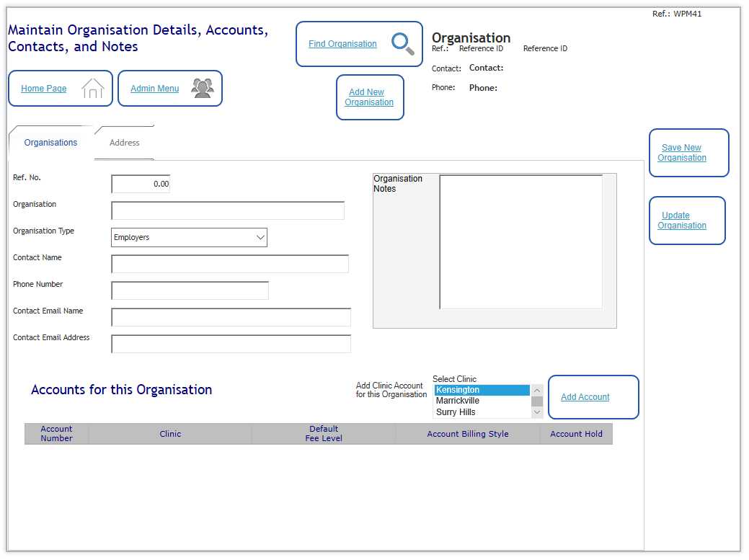Click Save New Organisation button
This screenshot has width=749, height=560.
point(689,153)
